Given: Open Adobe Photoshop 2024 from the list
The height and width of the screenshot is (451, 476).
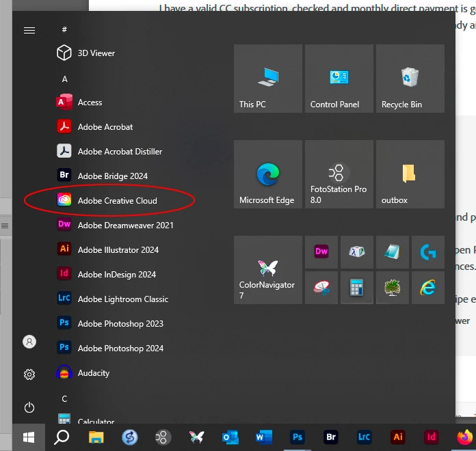Looking at the screenshot, I should click(110, 348).
